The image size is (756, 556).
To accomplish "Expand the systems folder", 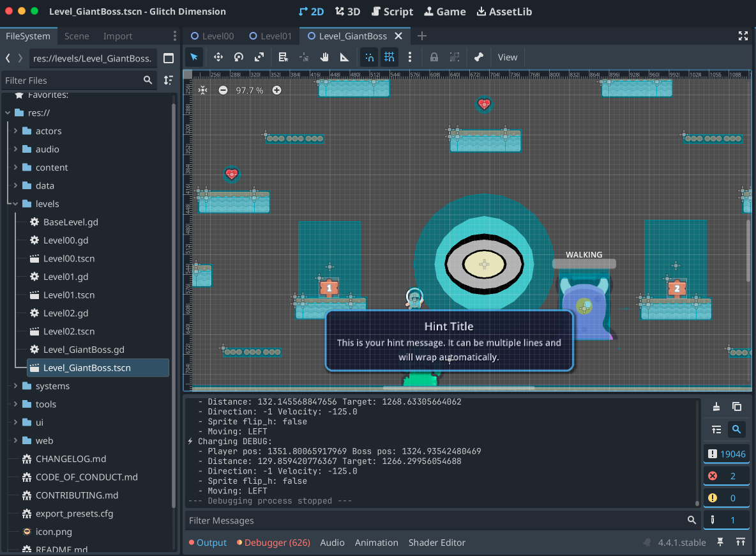I will coord(16,386).
